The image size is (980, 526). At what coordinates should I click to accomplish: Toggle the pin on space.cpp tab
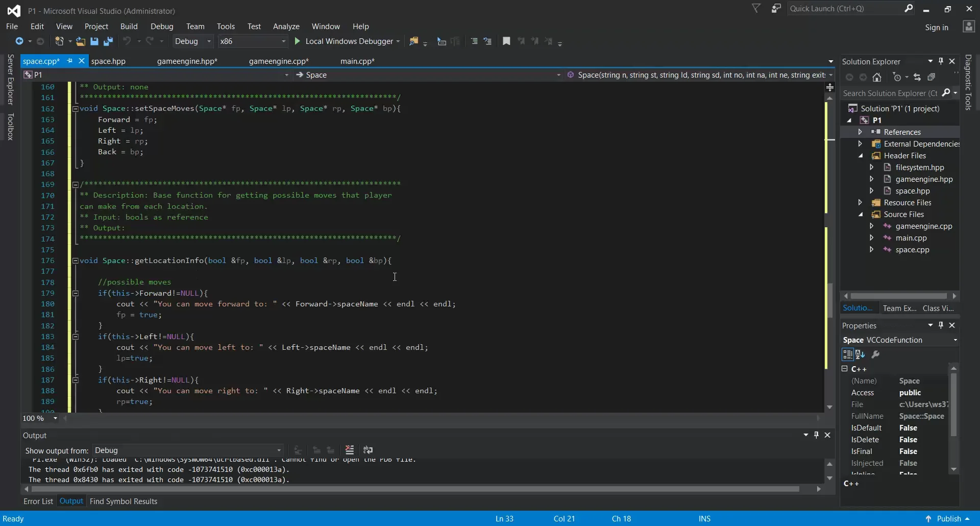click(x=70, y=61)
